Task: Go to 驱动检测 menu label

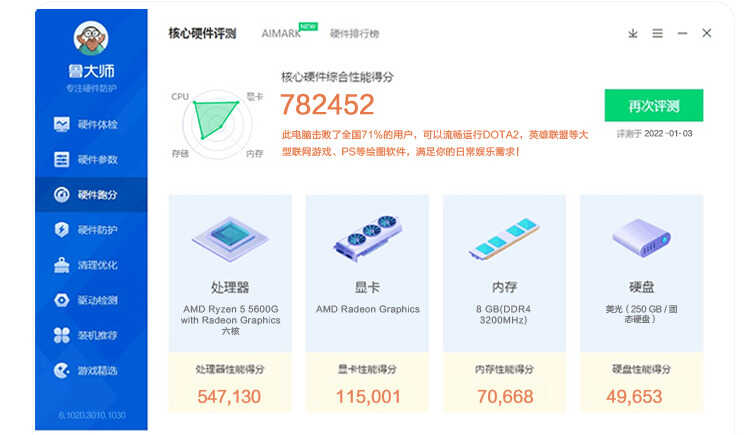Action: 98,300
